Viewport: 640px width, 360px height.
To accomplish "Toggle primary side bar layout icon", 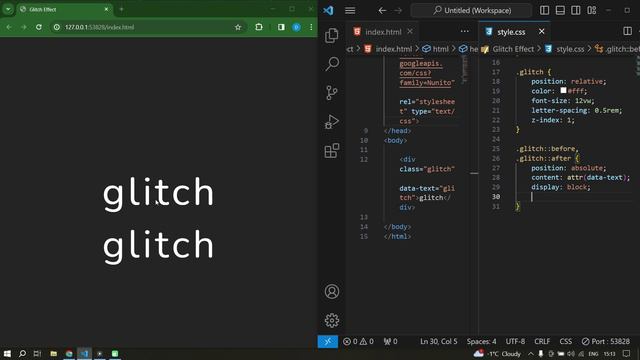I will pos(544,10).
